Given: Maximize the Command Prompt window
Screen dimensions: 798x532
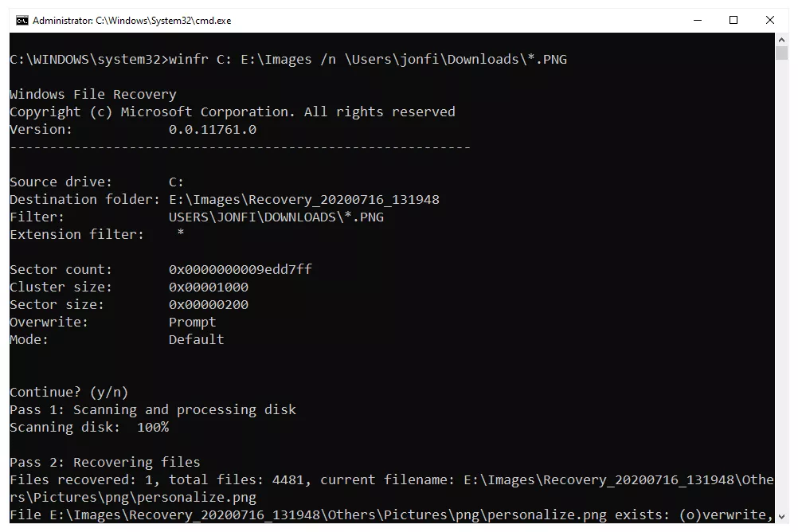Looking at the screenshot, I should (x=733, y=21).
